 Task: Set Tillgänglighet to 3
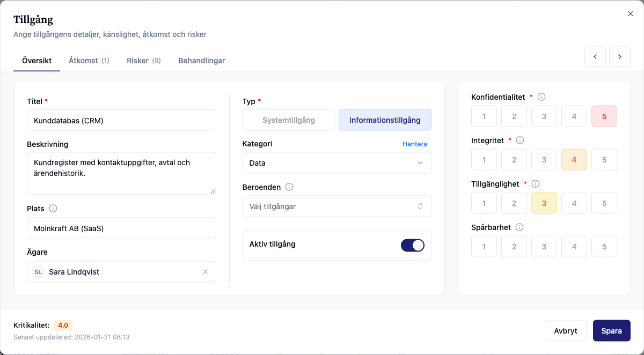pyautogui.click(x=544, y=203)
